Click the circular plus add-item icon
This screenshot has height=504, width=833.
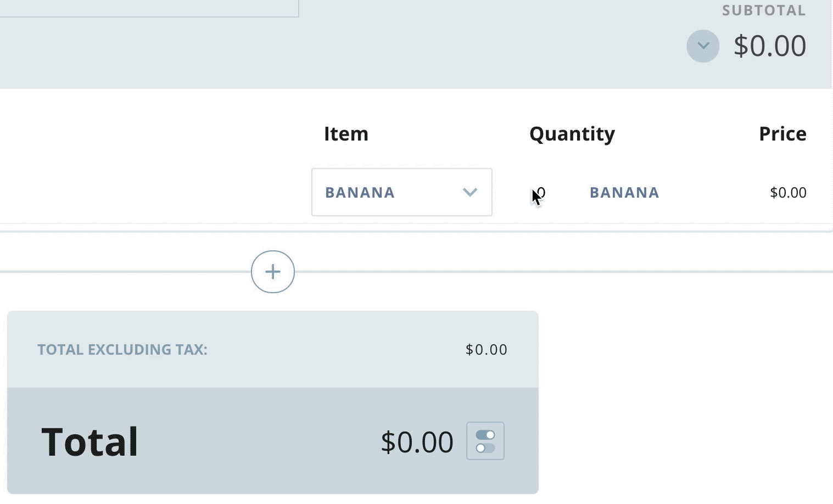pos(273,272)
